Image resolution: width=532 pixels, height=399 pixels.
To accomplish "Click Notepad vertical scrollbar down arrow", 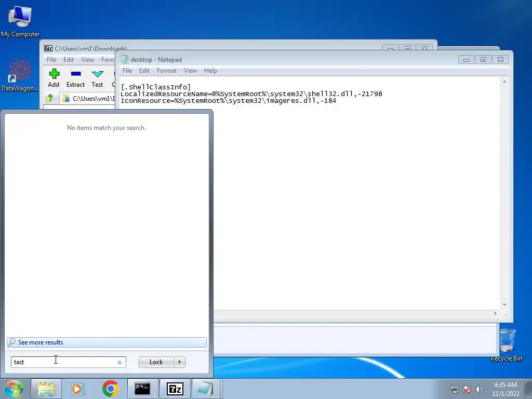I will pyautogui.click(x=504, y=304).
